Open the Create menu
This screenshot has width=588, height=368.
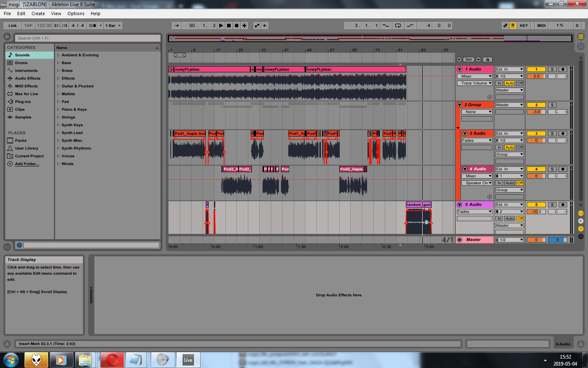tap(38, 13)
